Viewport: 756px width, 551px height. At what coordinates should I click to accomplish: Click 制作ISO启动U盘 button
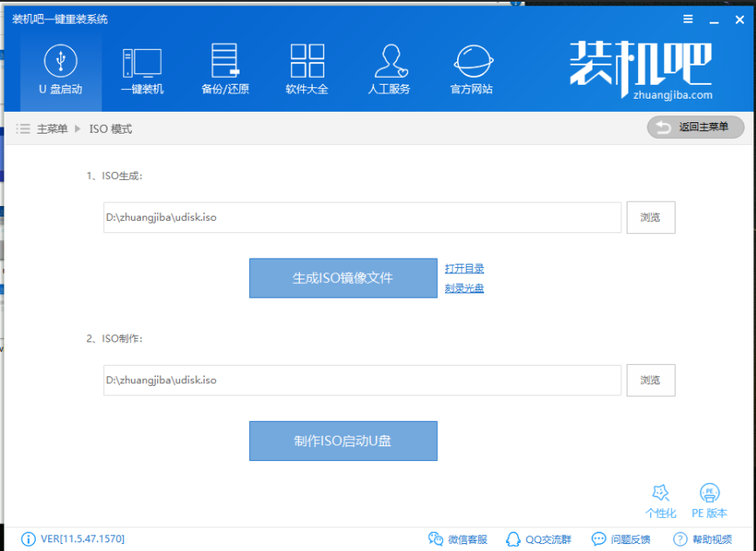pyautogui.click(x=343, y=441)
